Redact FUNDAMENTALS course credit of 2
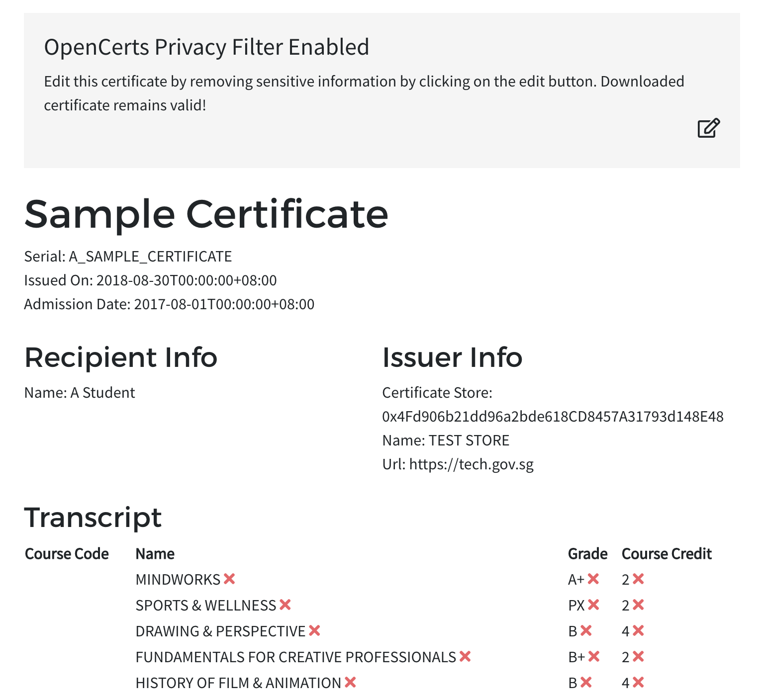The image size is (761, 700). coord(639,656)
